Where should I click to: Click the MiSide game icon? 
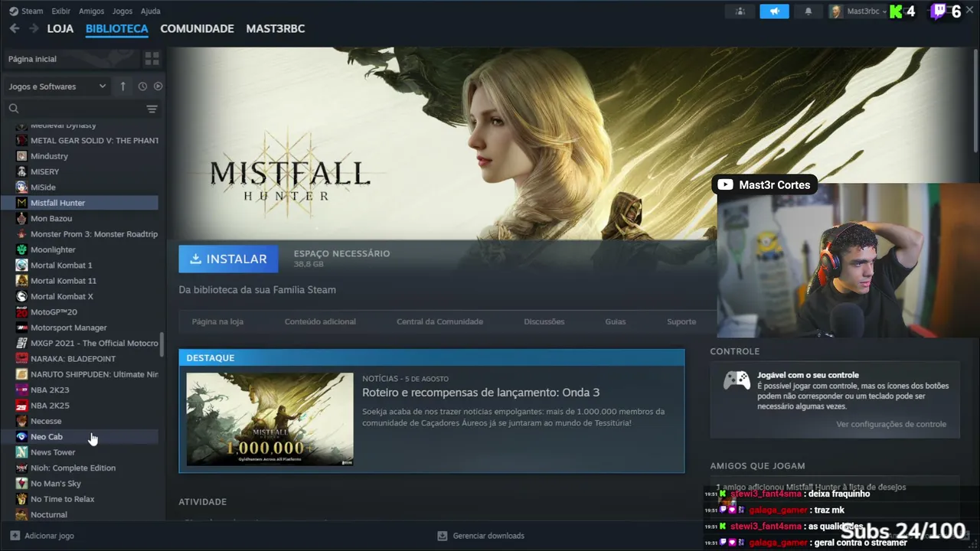[22, 187]
